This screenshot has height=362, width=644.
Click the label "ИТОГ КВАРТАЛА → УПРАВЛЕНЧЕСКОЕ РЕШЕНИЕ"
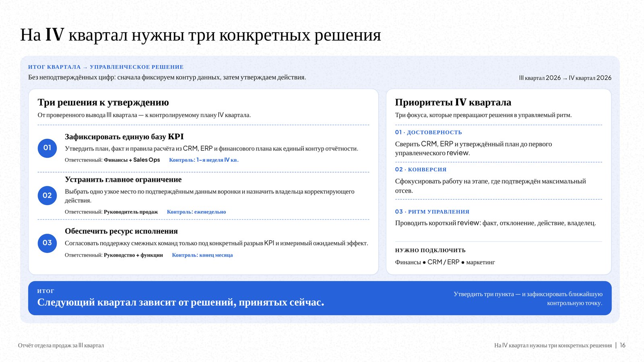tap(106, 67)
